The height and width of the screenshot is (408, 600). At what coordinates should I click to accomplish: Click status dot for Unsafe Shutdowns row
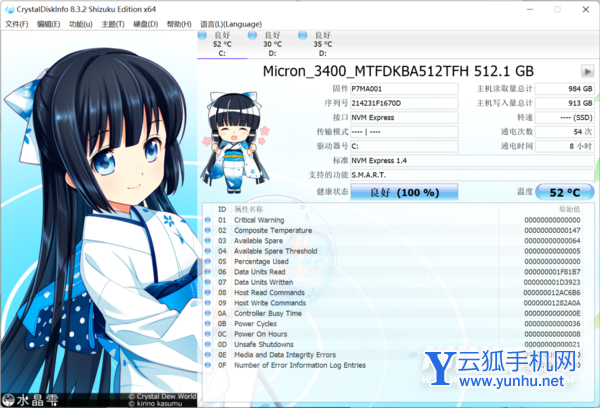[x=208, y=344]
